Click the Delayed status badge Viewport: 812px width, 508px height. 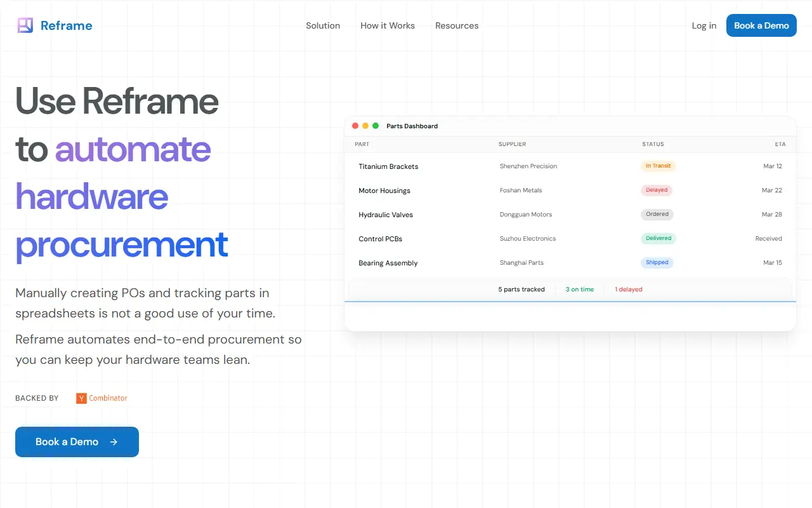click(657, 190)
